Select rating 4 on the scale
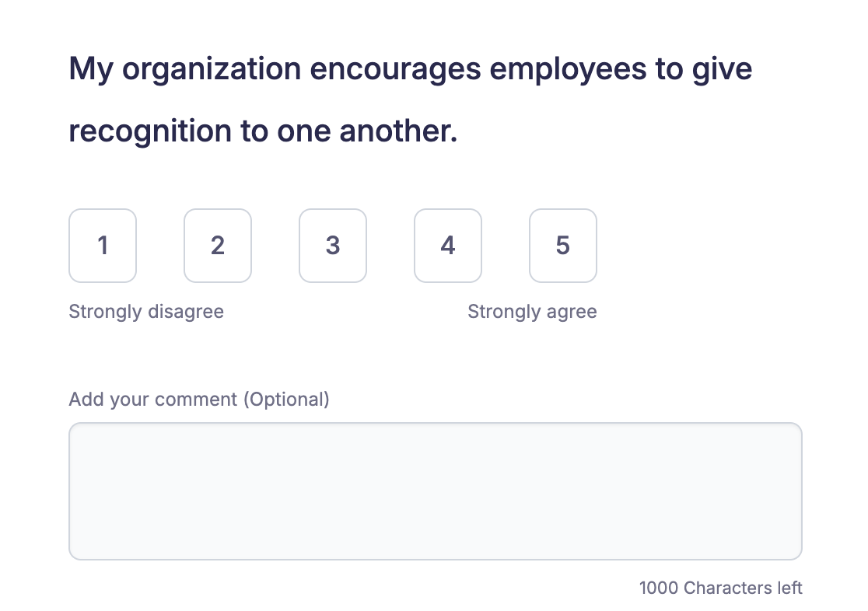Viewport: 868px width, 611px height. point(448,246)
